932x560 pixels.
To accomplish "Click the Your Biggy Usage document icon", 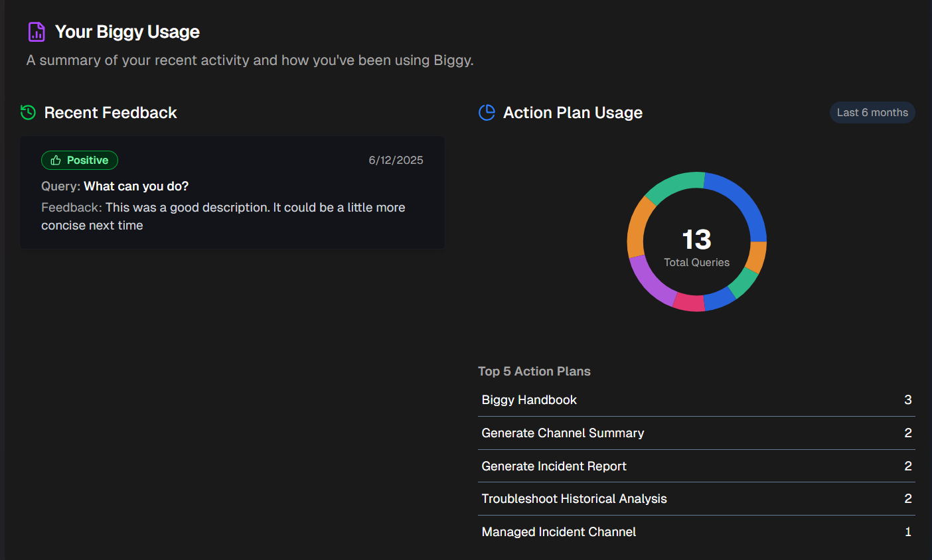I will pyautogui.click(x=36, y=31).
